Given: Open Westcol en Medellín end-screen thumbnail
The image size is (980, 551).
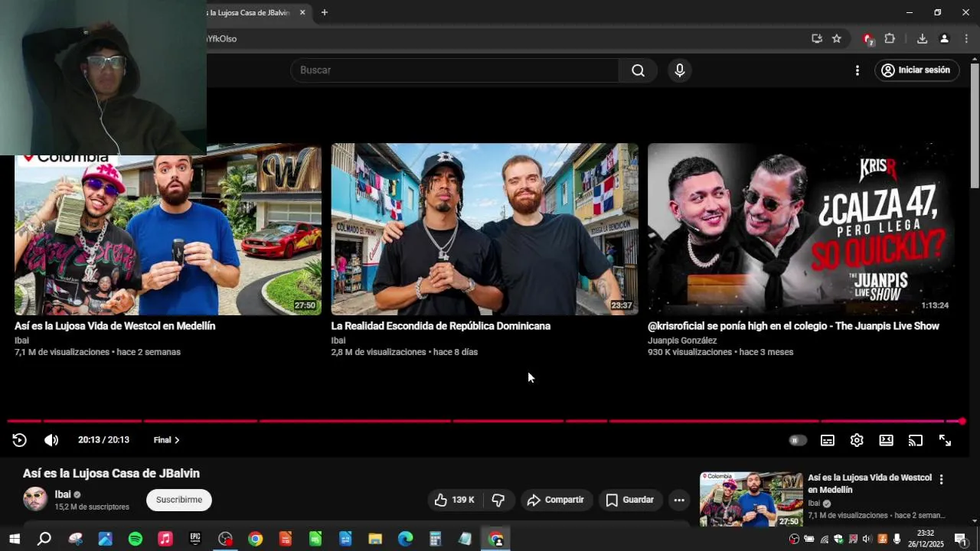Looking at the screenshot, I should (x=168, y=229).
